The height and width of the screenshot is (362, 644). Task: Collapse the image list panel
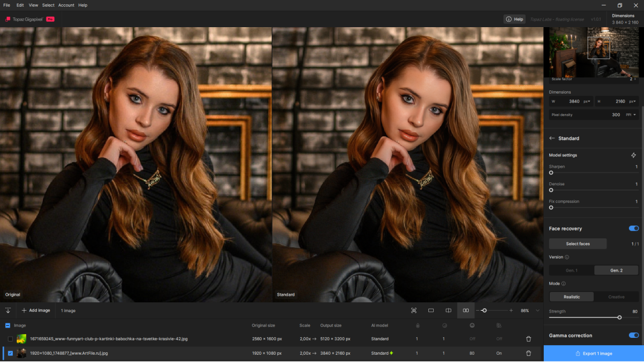[8, 310]
